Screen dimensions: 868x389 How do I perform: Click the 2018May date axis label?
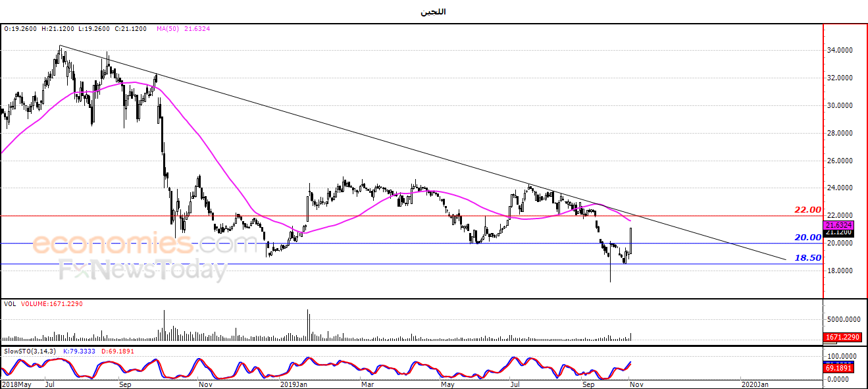pyautogui.click(x=17, y=384)
